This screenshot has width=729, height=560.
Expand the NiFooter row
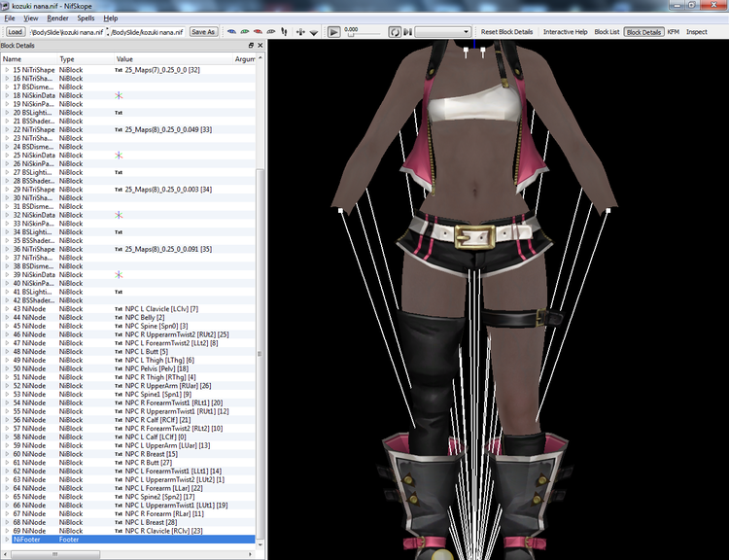pos(7,540)
